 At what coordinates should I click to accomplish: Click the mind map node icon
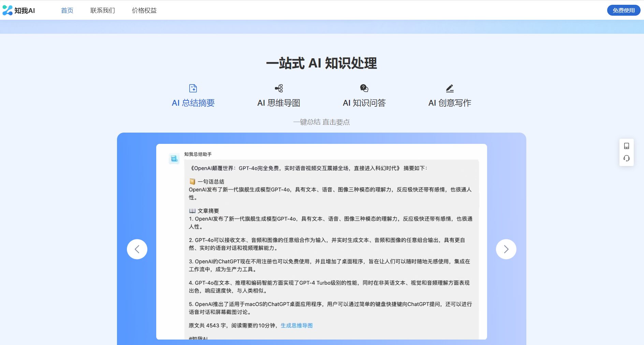pyautogui.click(x=279, y=88)
